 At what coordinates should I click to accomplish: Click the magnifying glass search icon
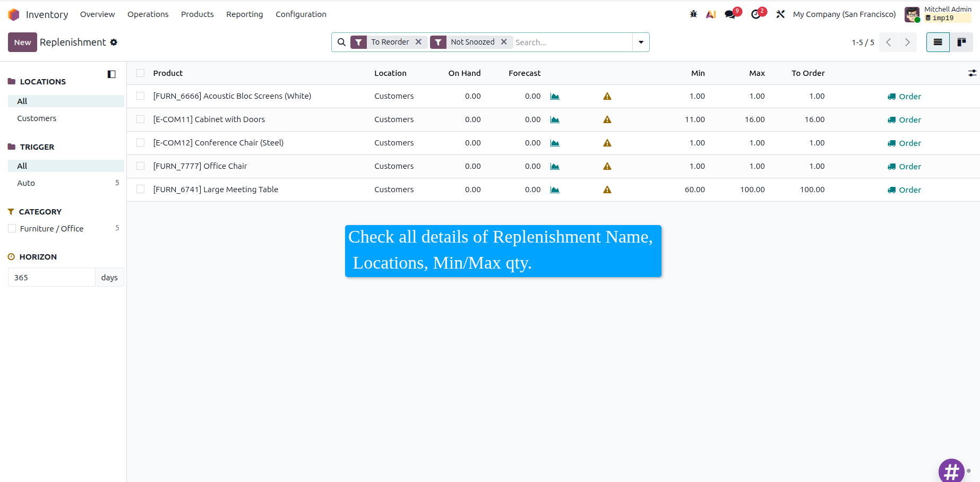[341, 42]
